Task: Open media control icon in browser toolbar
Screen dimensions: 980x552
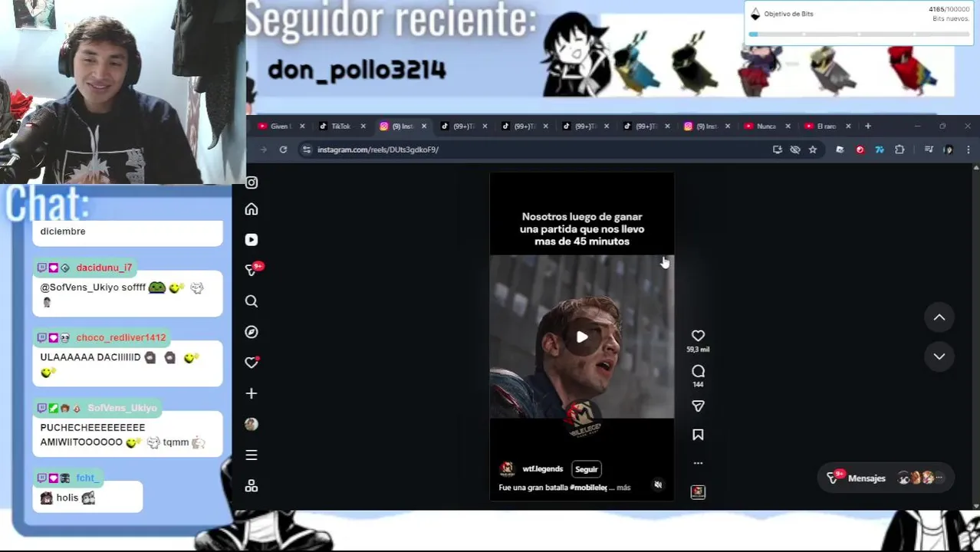Action: click(929, 149)
